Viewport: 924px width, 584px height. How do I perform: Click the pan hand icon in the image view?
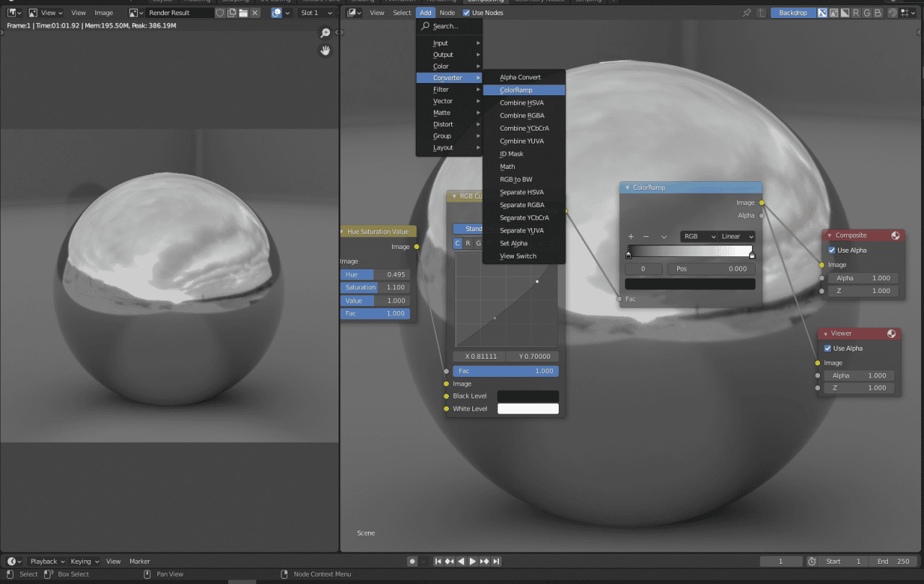coord(326,51)
